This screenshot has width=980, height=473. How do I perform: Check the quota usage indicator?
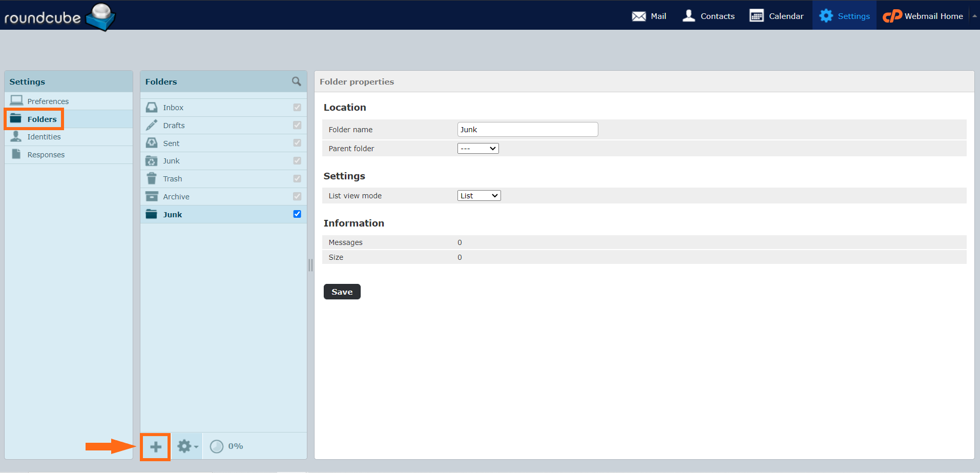225,446
